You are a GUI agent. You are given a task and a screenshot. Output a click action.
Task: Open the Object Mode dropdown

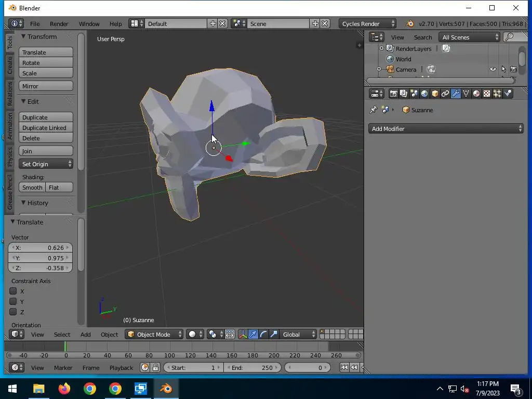154,335
